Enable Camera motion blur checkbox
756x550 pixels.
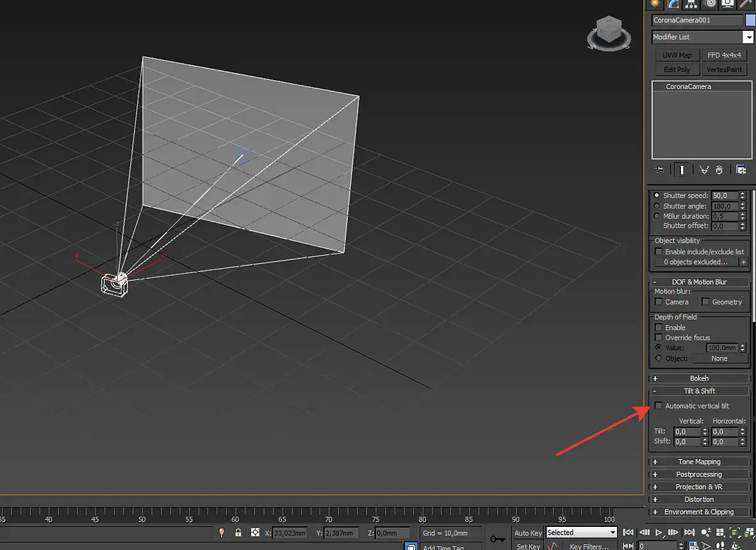coord(659,301)
